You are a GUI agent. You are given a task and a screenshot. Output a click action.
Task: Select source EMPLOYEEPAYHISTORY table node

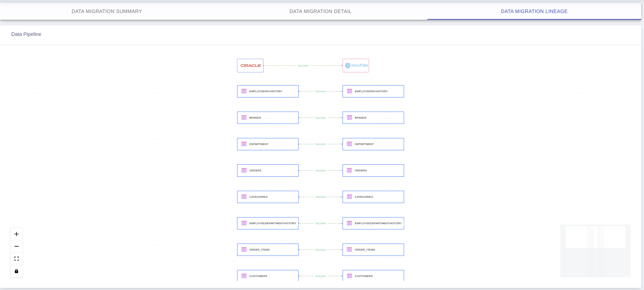[268, 91]
